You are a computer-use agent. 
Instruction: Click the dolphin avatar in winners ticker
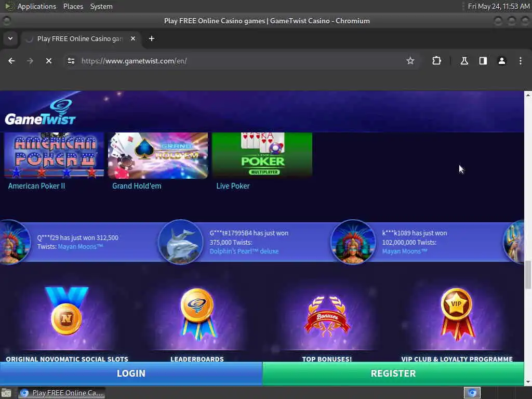pos(180,242)
